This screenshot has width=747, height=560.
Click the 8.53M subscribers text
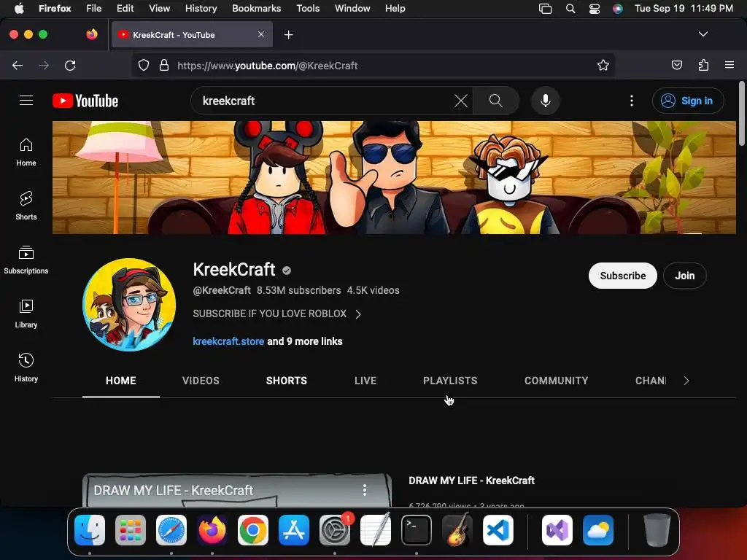(298, 290)
